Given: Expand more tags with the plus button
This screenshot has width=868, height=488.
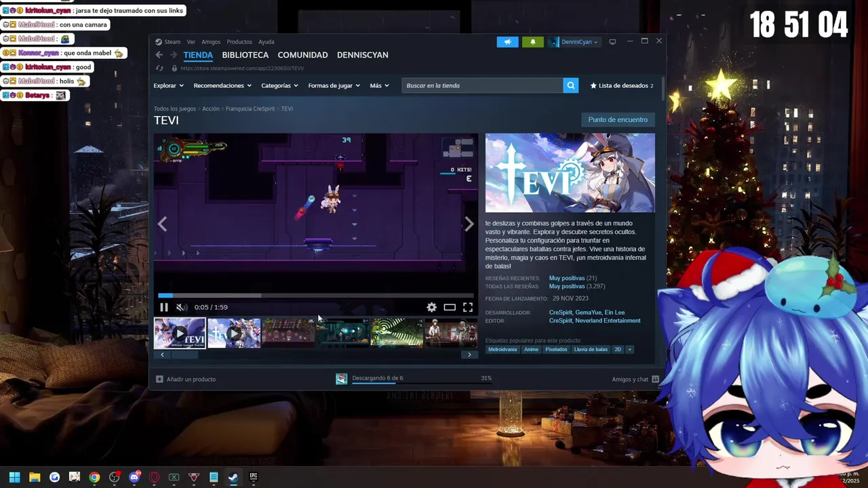Looking at the screenshot, I should coord(629,350).
